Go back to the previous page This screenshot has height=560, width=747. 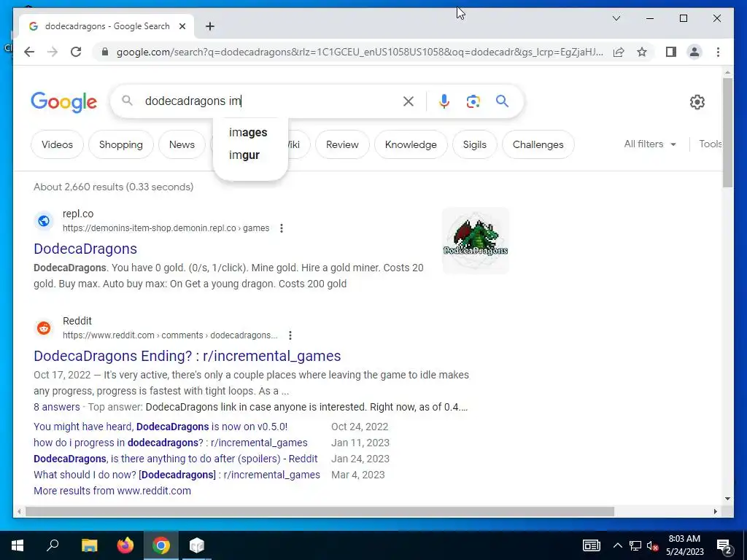coord(29,52)
